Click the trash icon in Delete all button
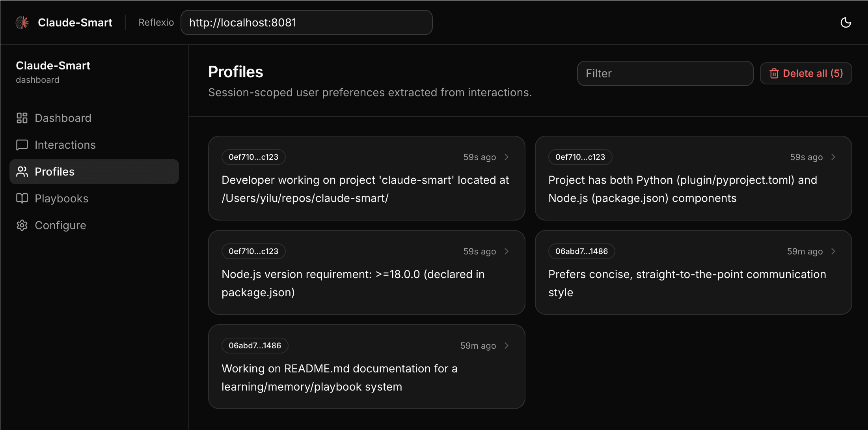The image size is (868, 430). [x=774, y=73]
